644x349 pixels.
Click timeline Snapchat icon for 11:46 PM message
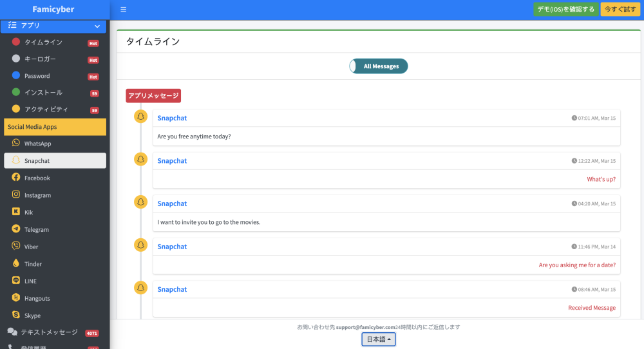pyautogui.click(x=140, y=245)
